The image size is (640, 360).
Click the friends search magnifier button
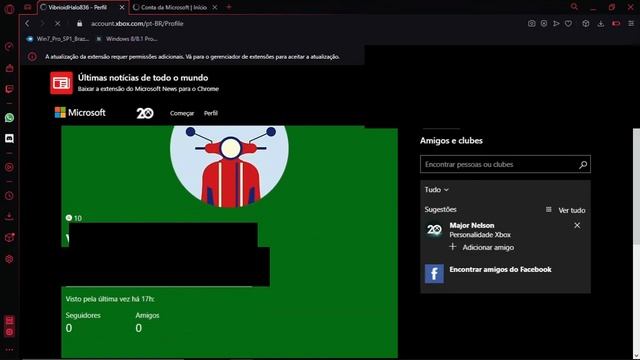pos(583,164)
